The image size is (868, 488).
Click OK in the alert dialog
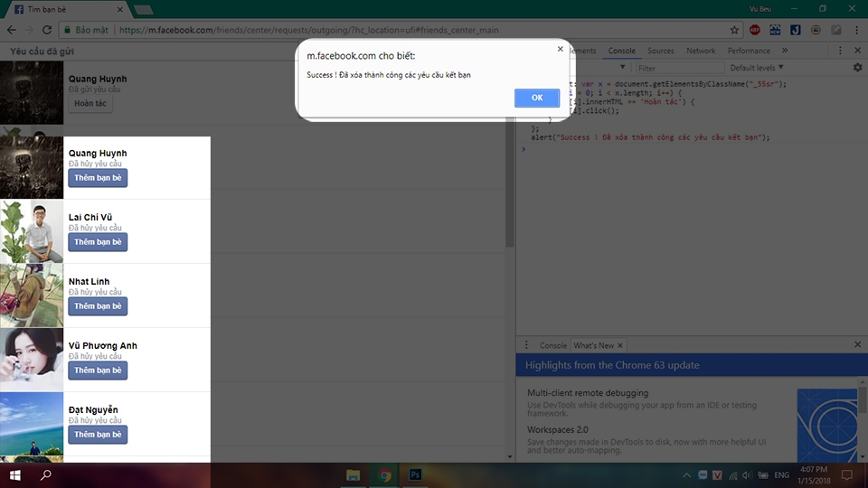pos(537,98)
